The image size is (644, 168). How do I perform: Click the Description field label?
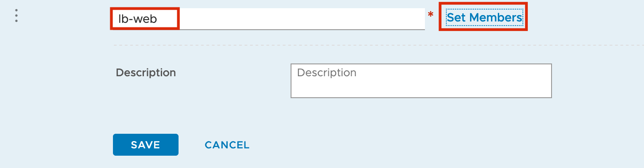pyautogui.click(x=146, y=73)
